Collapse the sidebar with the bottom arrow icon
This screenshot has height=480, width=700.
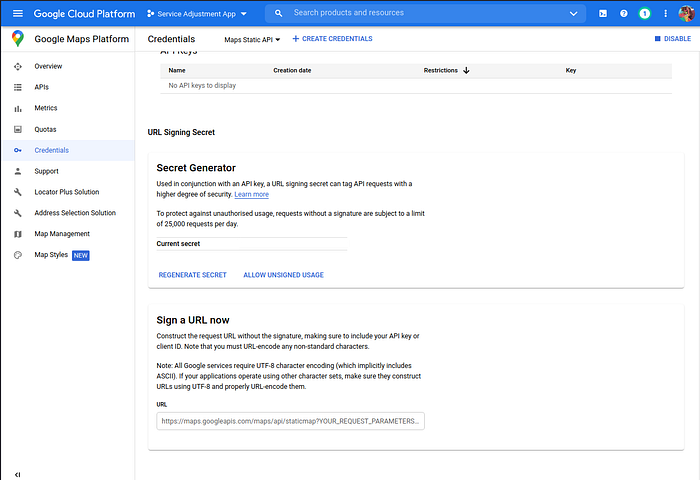pos(17,475)
